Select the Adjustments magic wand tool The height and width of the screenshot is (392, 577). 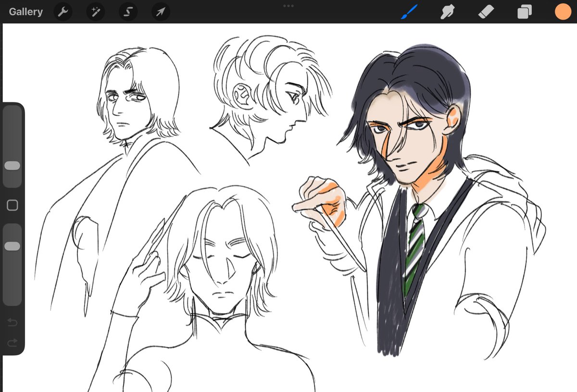95,12
